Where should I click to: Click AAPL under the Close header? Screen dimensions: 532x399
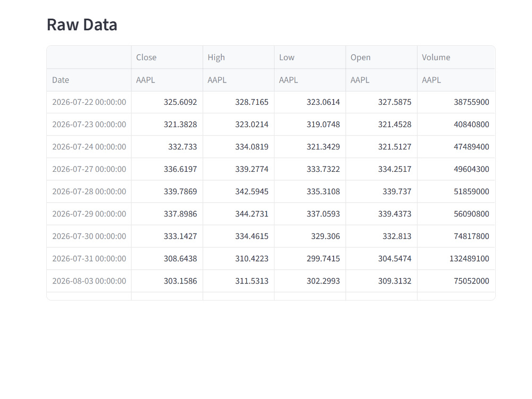click(x=167, y=80)
